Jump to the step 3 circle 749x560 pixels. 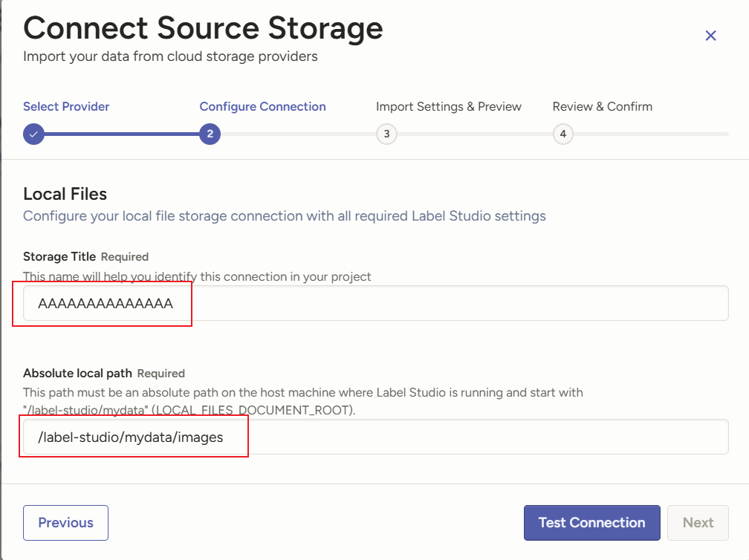coord(386,134)
